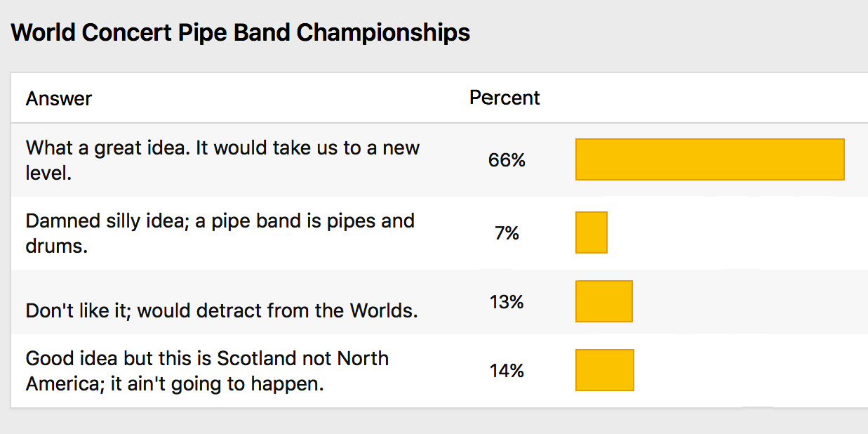This screenshot has width=868, height=434.
Task: Select the Percent column header
Action: coord(505,98)
